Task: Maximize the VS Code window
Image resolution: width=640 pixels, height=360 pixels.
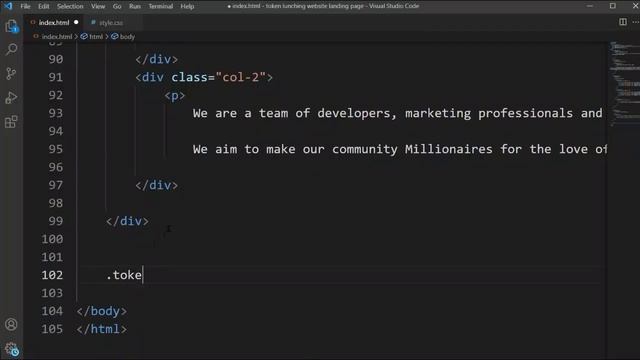Action: (x=613, y=6)
